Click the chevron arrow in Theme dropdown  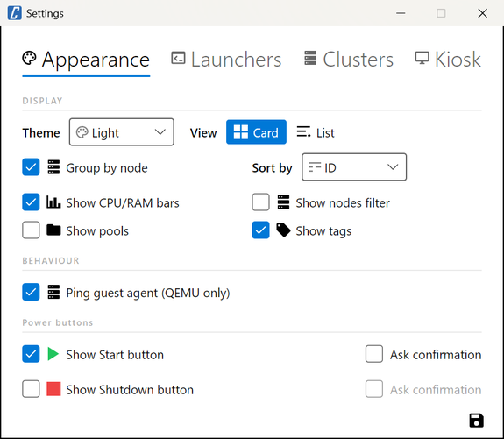[x=160, y=132]
